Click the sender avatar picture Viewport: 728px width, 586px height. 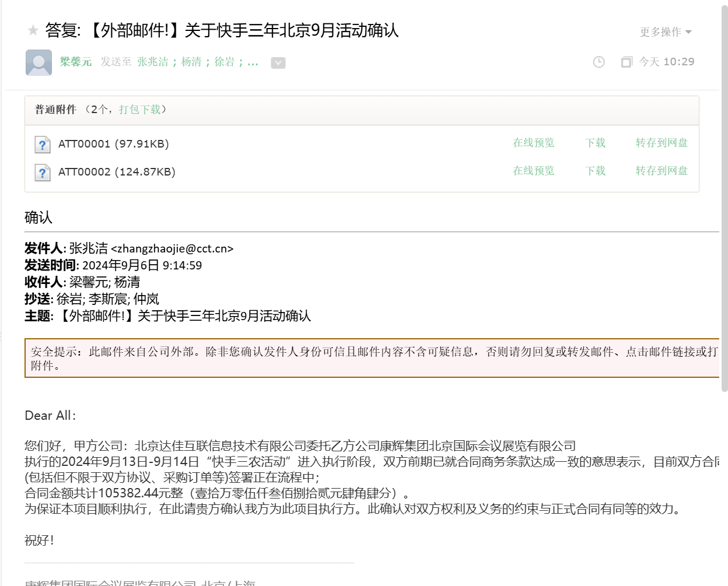click(x=38, y=62)
